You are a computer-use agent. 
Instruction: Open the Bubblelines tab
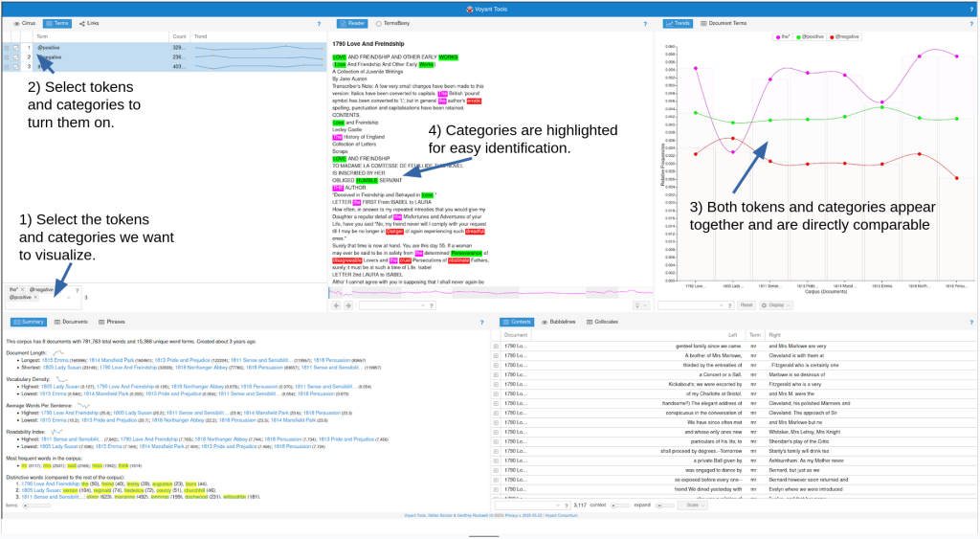tap(558, 322)
